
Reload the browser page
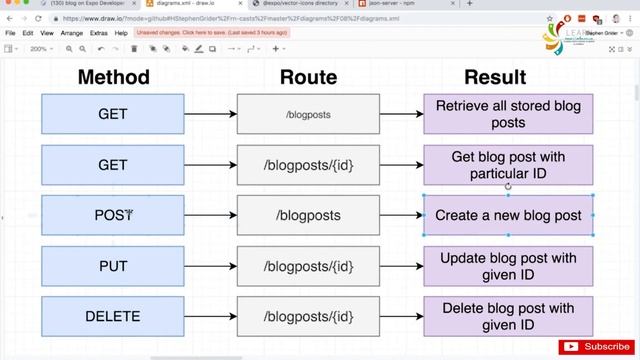(x=38, y=18)
